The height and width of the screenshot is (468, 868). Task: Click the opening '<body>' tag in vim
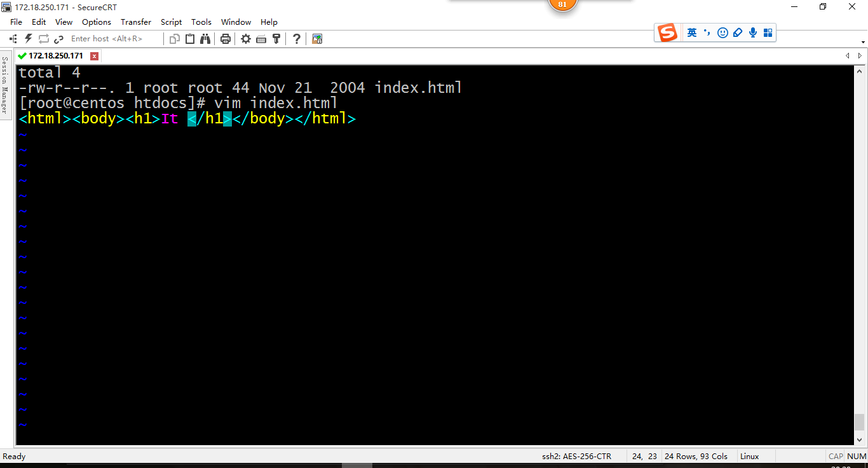click(x=98, y=118)
